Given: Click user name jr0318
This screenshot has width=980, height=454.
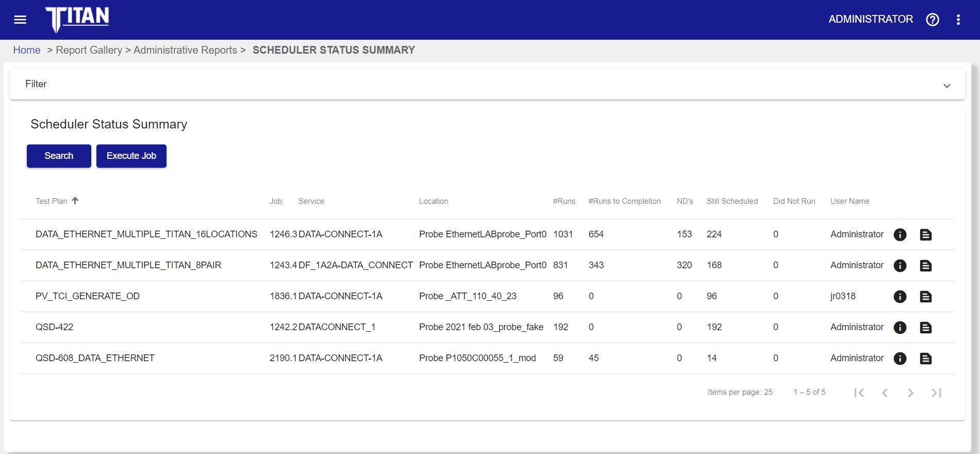Looking at the screenshot, I should 843,296.
